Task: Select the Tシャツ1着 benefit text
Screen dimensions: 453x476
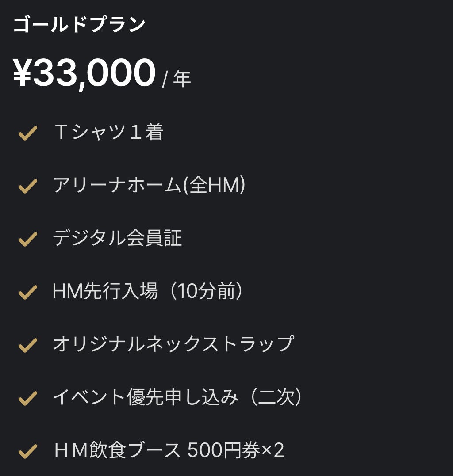Action: click(x=108, y=132)
